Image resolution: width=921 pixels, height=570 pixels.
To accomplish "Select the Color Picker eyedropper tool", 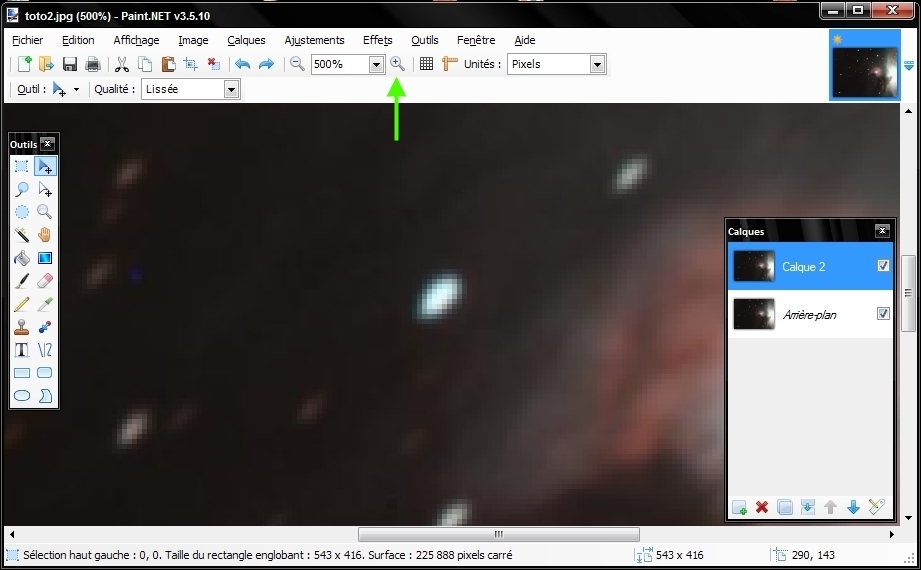I will coord(45,304).
